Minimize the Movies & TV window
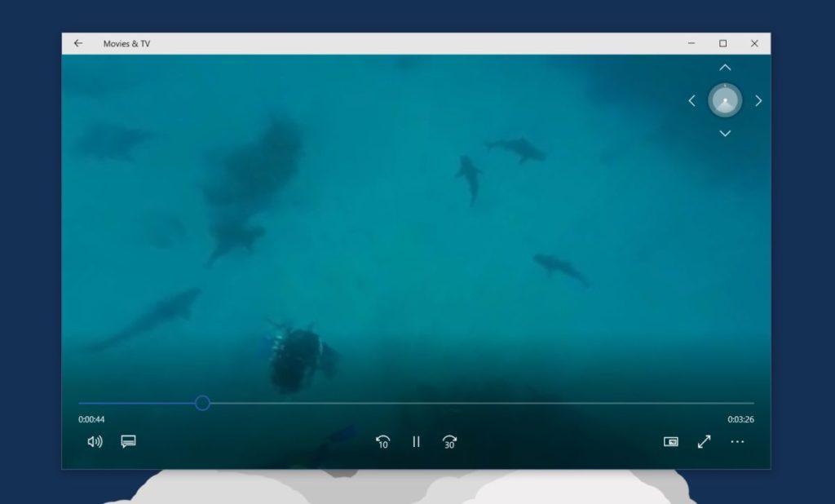The width and height of the screenshot is (835, 504). (x=690, y=43)
